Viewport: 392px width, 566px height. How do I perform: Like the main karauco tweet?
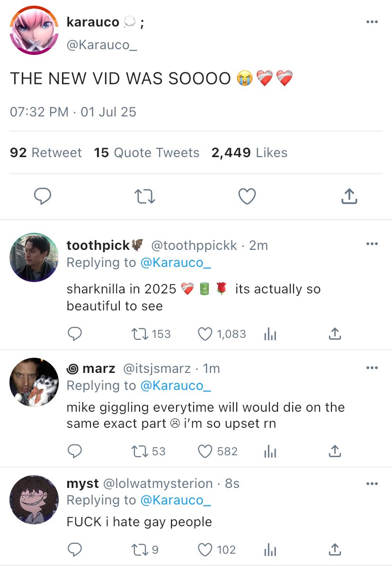point(247,196)
